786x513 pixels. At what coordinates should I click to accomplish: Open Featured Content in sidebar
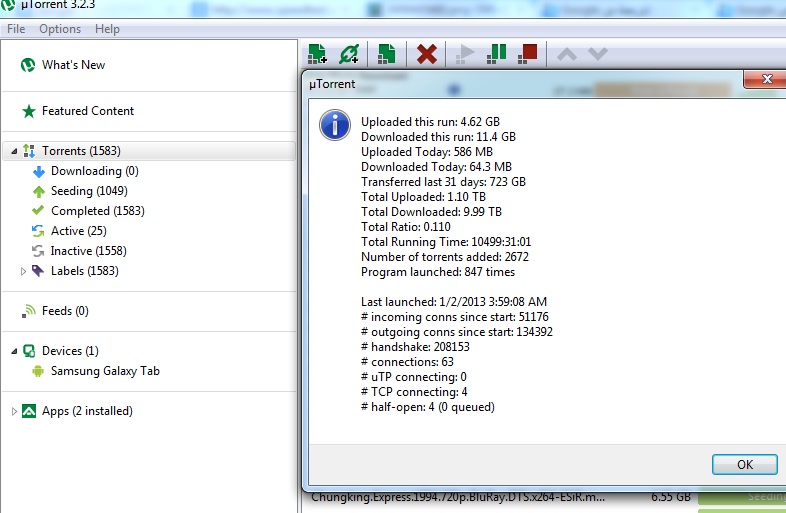pos(88,111)
